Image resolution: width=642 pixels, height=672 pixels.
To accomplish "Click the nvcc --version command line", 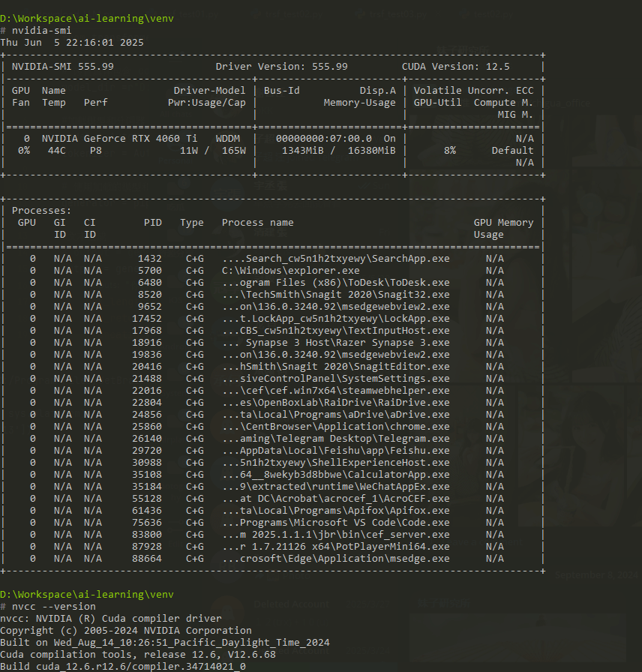I will pos(53,606).
